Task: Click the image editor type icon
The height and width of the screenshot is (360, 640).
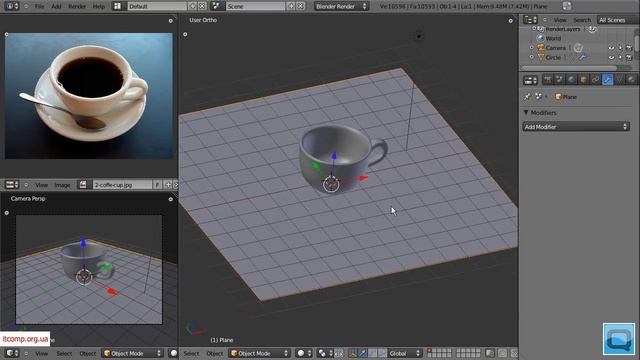Action: tap(11, 185)
